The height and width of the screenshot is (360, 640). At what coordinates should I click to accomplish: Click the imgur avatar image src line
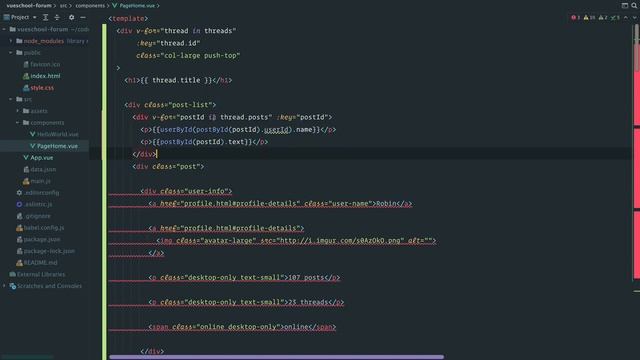coord(296,241)
